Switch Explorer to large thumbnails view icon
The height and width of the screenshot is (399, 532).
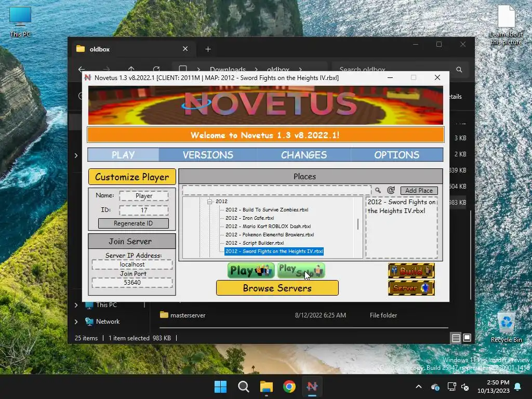click(x=467, y=338)
